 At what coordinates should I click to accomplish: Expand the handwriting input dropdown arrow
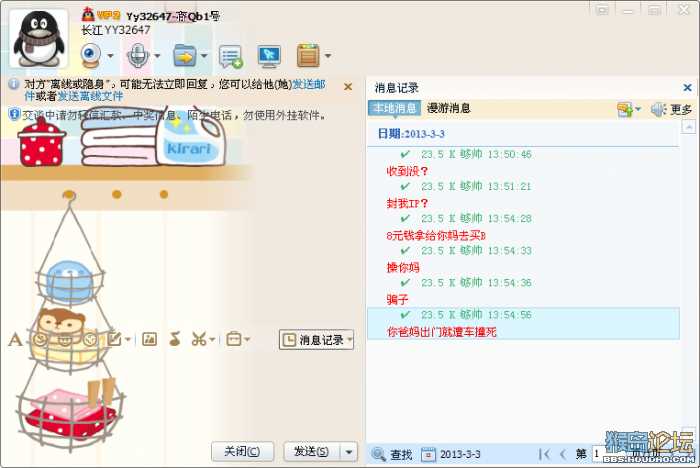[128, 340]
